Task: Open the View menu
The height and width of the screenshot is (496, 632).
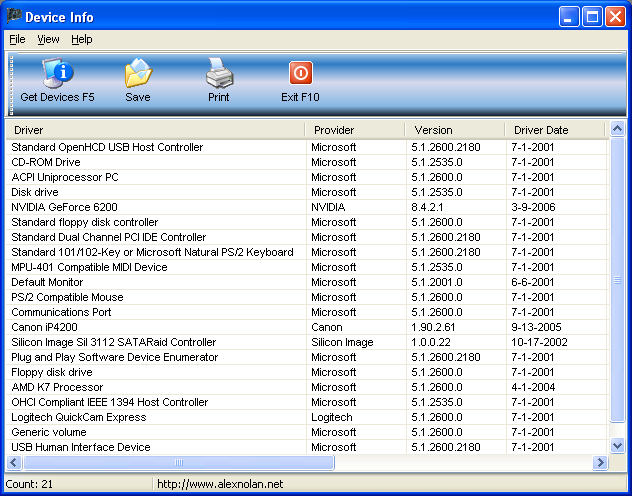Action: pos(48,39)
